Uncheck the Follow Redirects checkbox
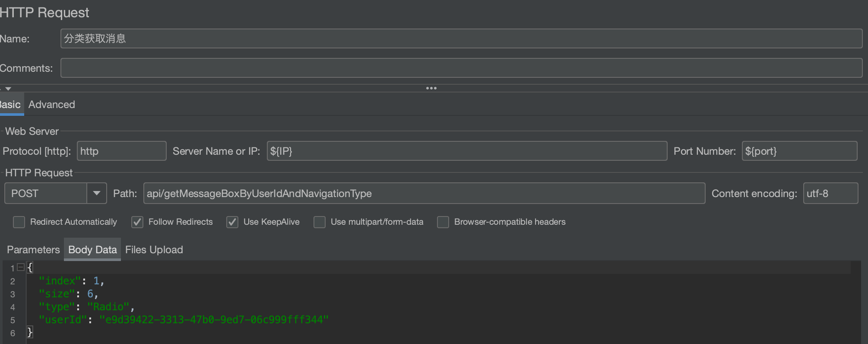This screenshot has height=344, width=868. pyautogui.click(x=137, y=222)
